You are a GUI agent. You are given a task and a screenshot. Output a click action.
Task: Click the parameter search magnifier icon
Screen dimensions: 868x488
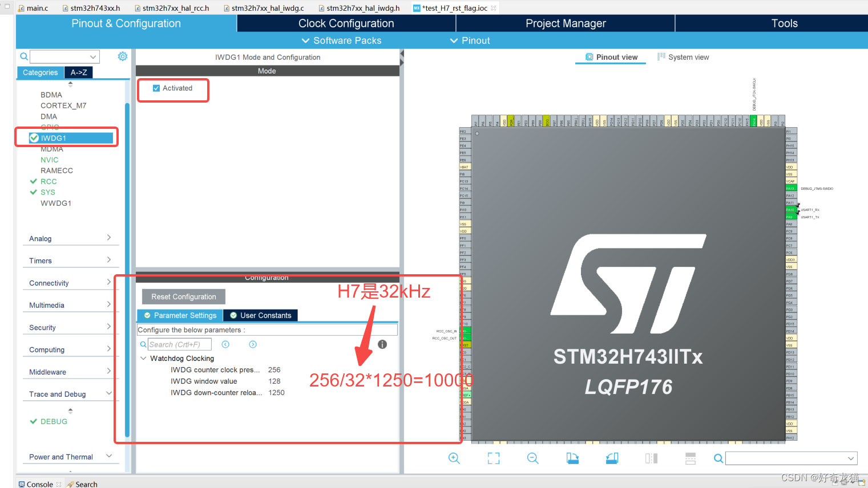(x=143, y=344)
